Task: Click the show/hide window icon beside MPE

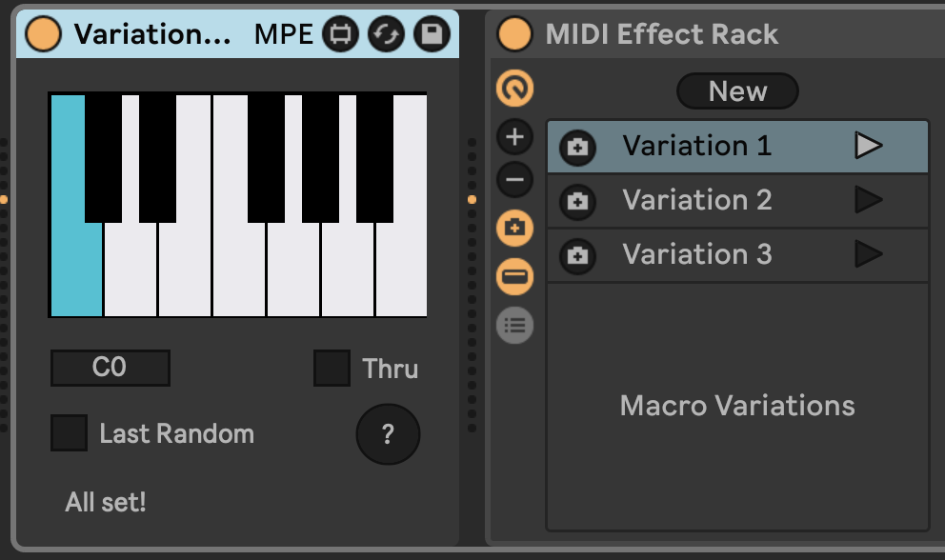Action: [x=340, y=34]
